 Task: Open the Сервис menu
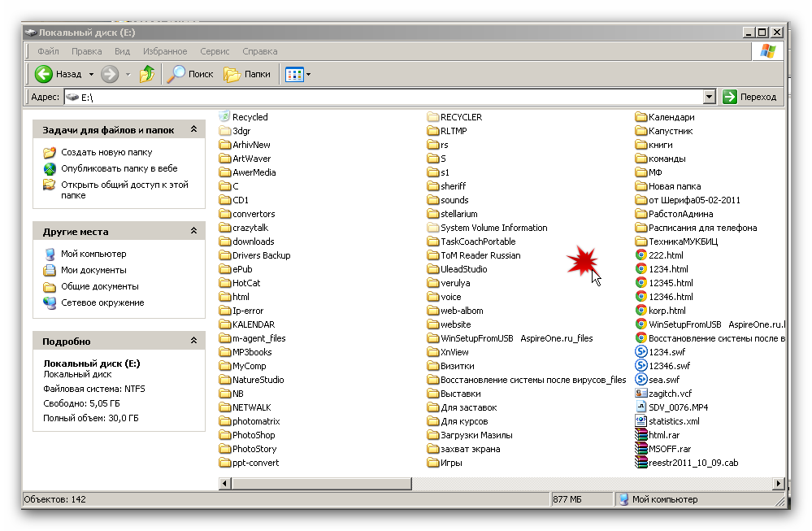pos(215,51)
